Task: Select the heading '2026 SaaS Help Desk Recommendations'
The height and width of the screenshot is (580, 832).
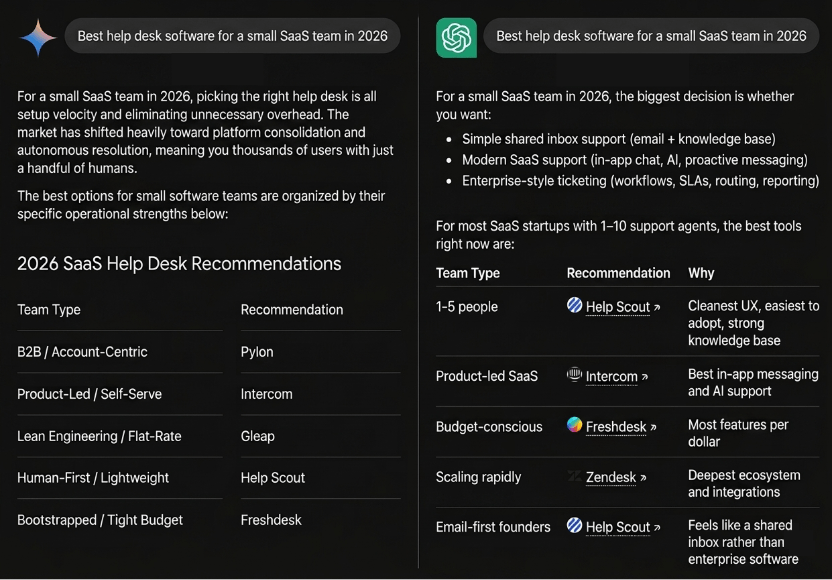Action: tap(179, 264)
